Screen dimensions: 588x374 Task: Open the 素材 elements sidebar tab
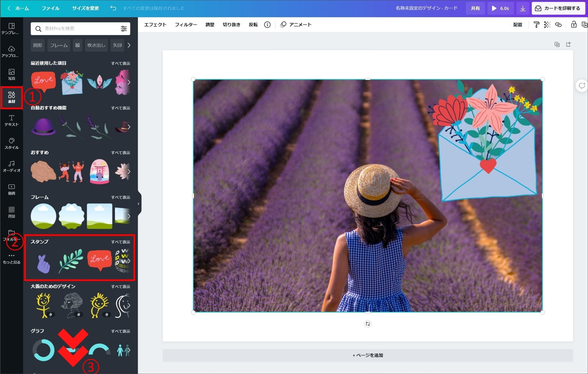(x=11, y=97)
